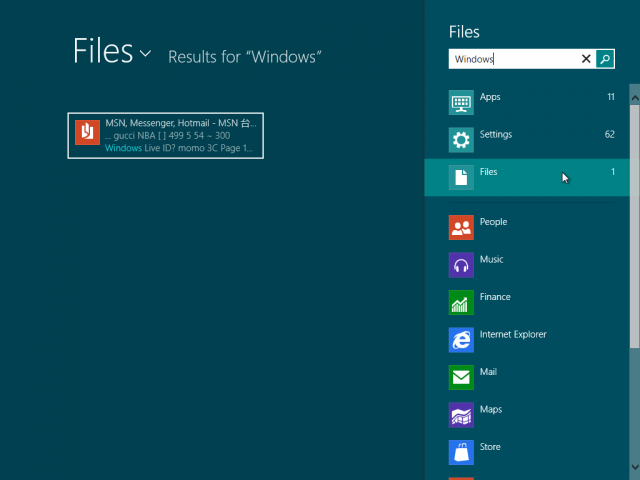
Task: Click the scroll up arrow in search pane
Action: [635, 98]
